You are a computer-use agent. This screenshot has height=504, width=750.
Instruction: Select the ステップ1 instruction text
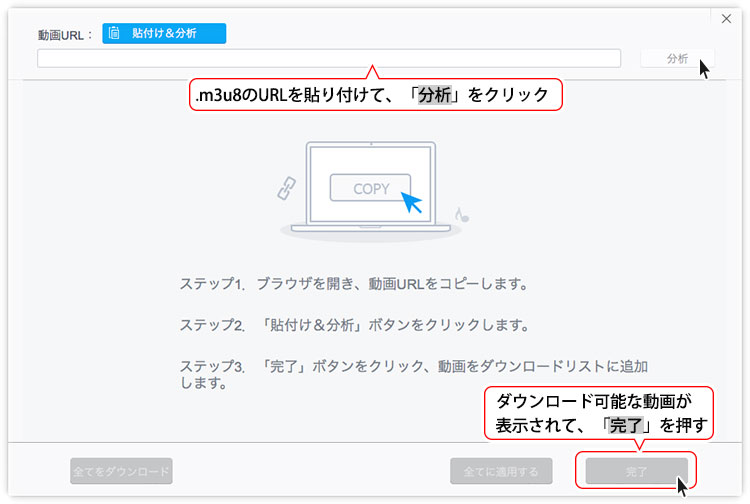354,284
